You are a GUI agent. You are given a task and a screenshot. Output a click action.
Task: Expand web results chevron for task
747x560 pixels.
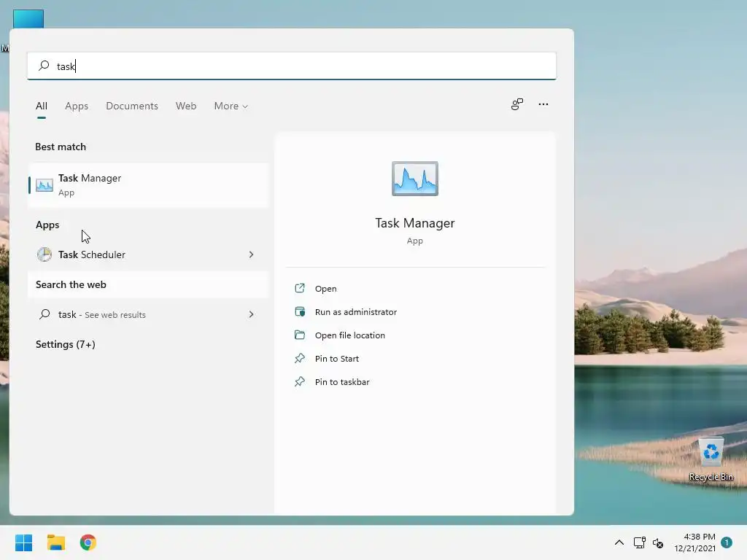point(251,314)
